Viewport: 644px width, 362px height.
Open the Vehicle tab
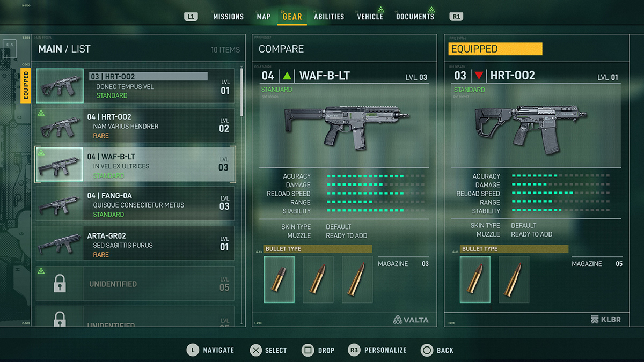(x=370, y=16)
